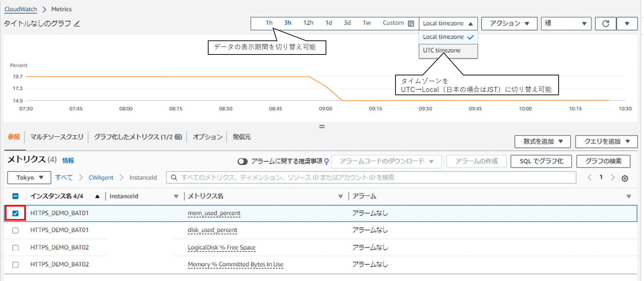The image size is (644, 281).
Task: Open the アラームコードのダウンロード dropdown
Action: pyautogui.click(x=386, y=161)
